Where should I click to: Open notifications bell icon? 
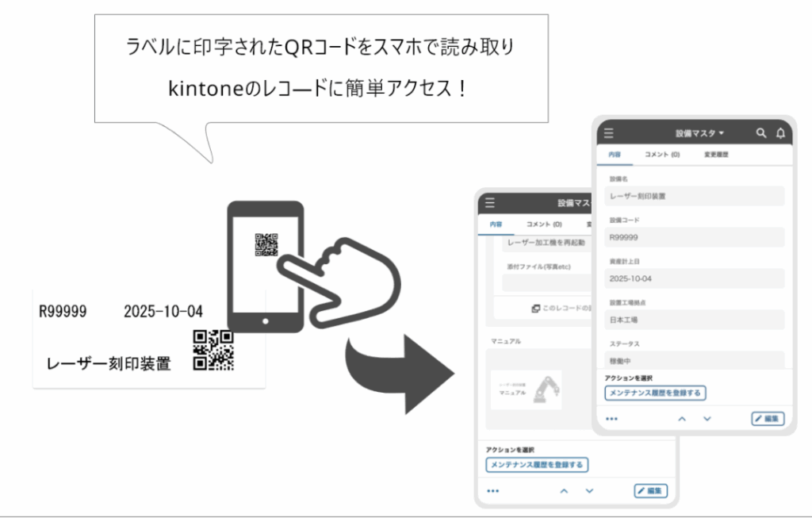pyautogui.click(x=780, y=133)
